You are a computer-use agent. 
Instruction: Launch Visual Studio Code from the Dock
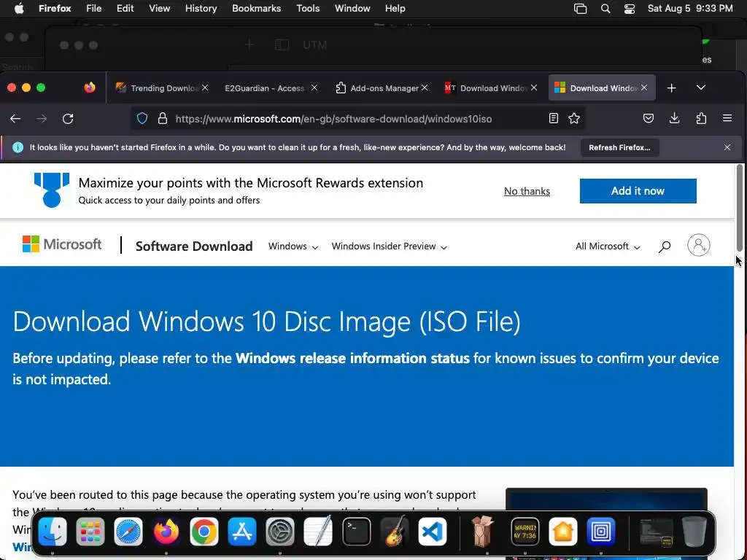432,532
